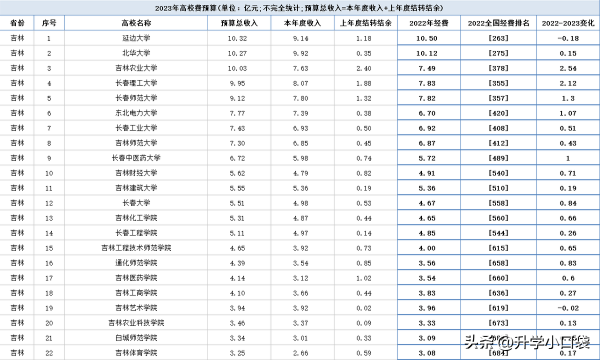The width and height of the screenshot is (600, 360).
Task: Click the national rank 【558】 cell
Action: [499, 203]
